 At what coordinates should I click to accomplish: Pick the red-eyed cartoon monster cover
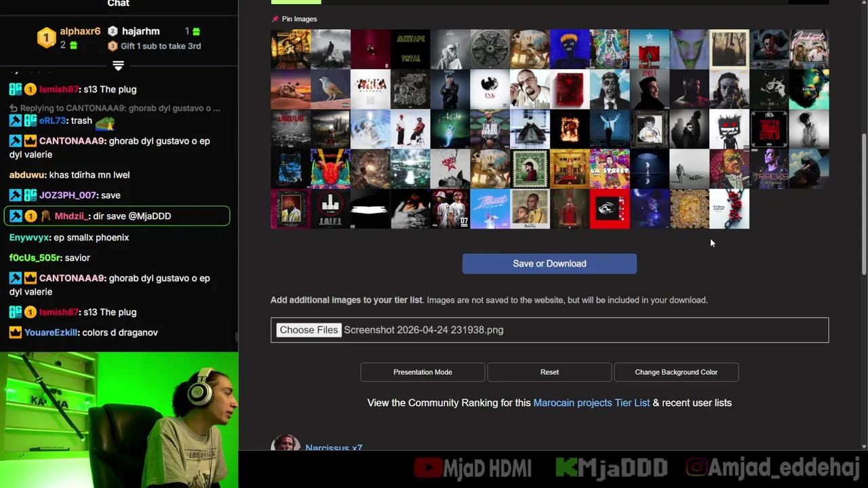(730, 129)
